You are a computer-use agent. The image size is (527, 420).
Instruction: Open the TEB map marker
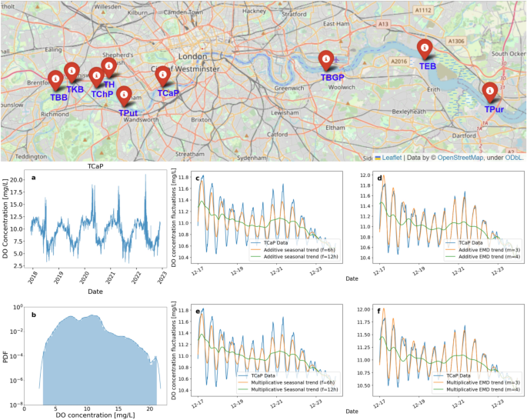(x=425, y=49)
